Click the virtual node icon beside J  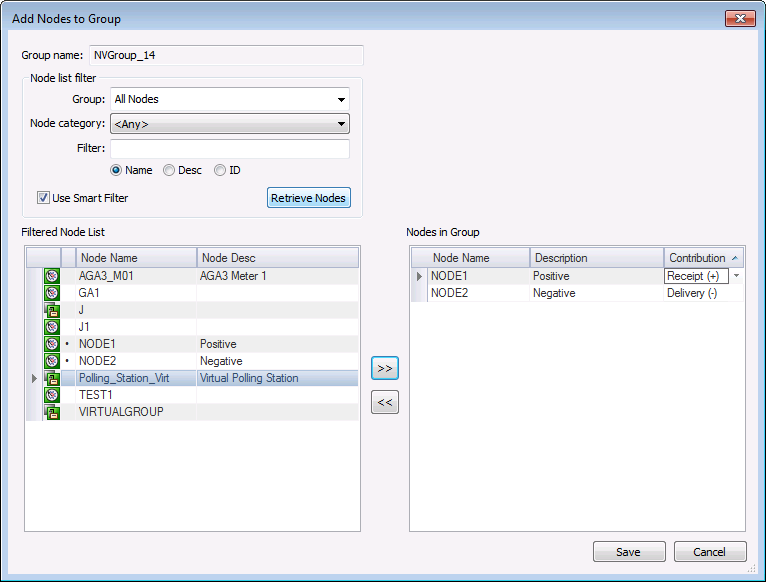pos(52,310)
